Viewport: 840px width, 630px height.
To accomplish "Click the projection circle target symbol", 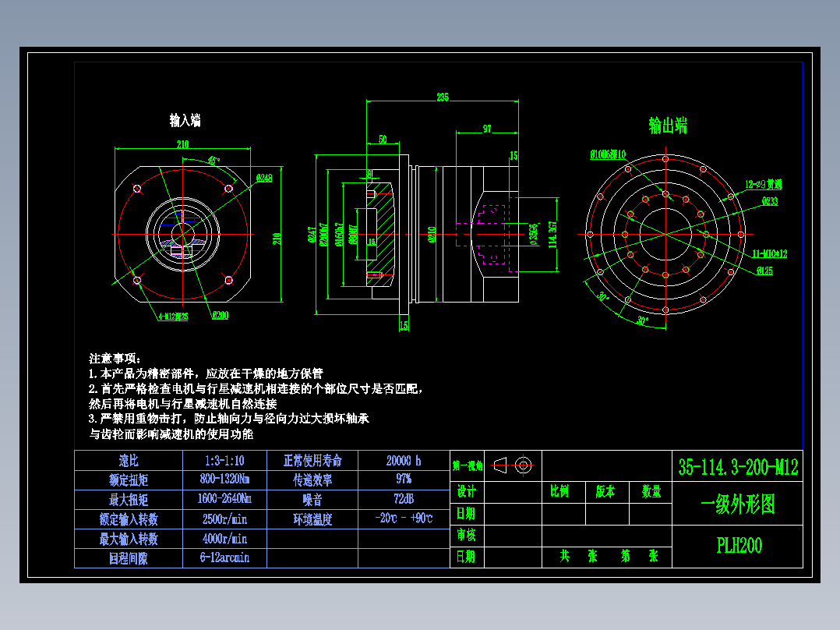I will click(522, 465).
